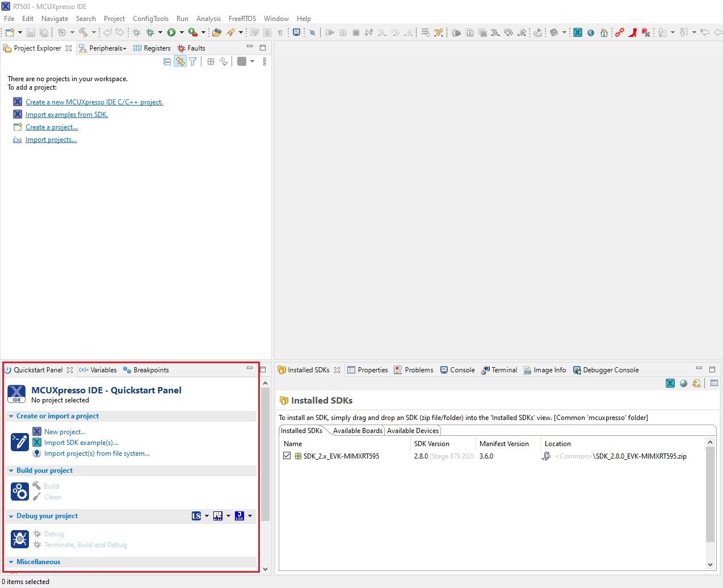Click the Quickstart Panel vertical scrollbar
723x588 pixels.
[265, 454]
